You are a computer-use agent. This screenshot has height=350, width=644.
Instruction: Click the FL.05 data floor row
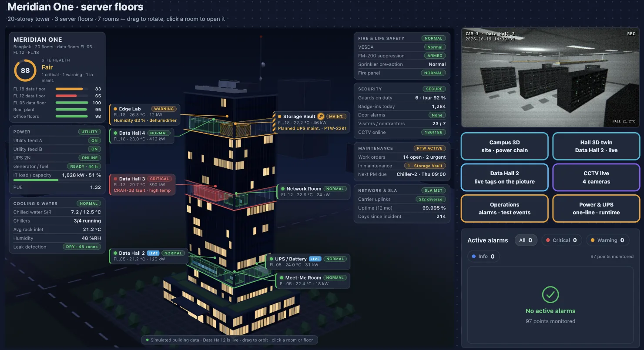[x=57, y=103]
